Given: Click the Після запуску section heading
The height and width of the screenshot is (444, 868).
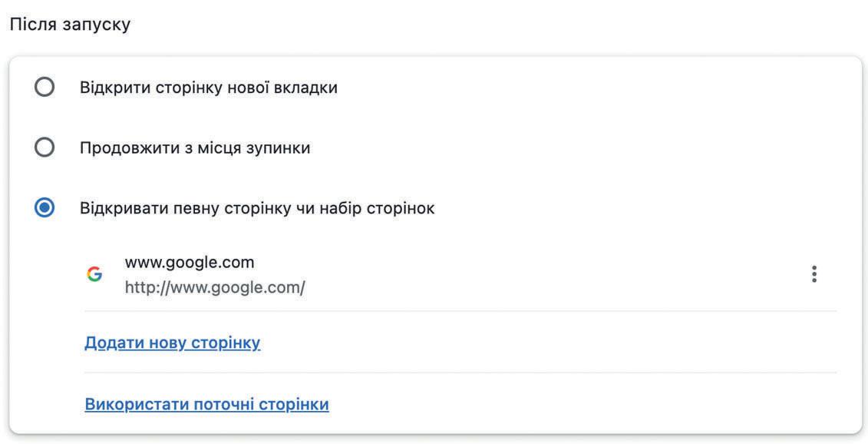Looking at the screenshot, I should 70,24.
